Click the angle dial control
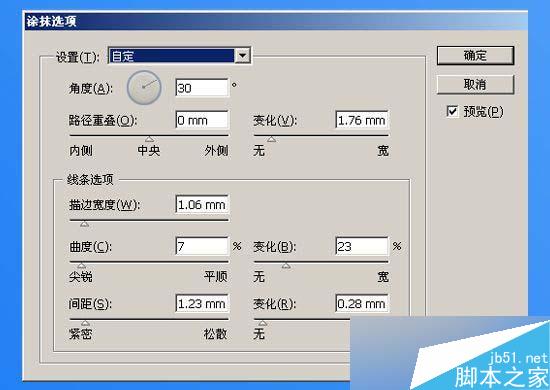 144,87
